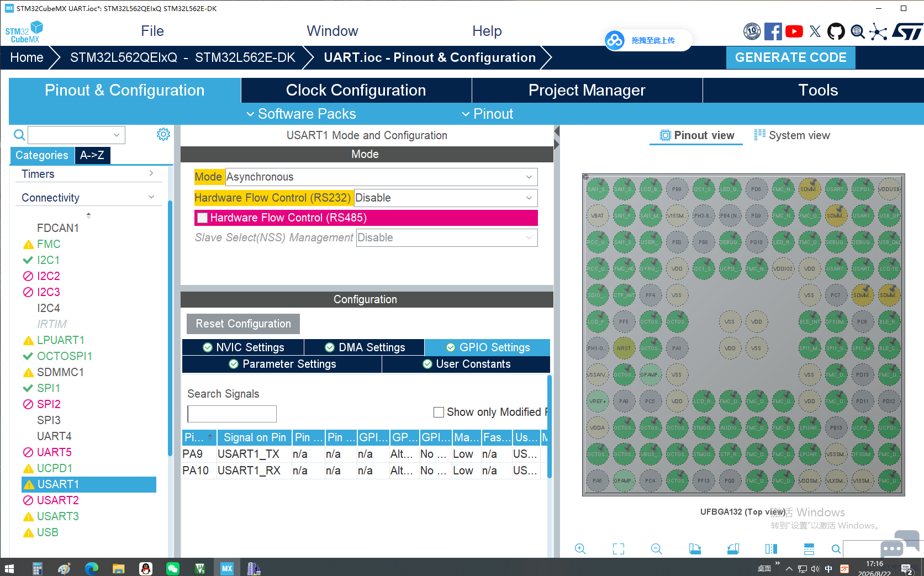Click the ST logo in top corner
Screen dimensions: 924x576
[x=907, y=31]
